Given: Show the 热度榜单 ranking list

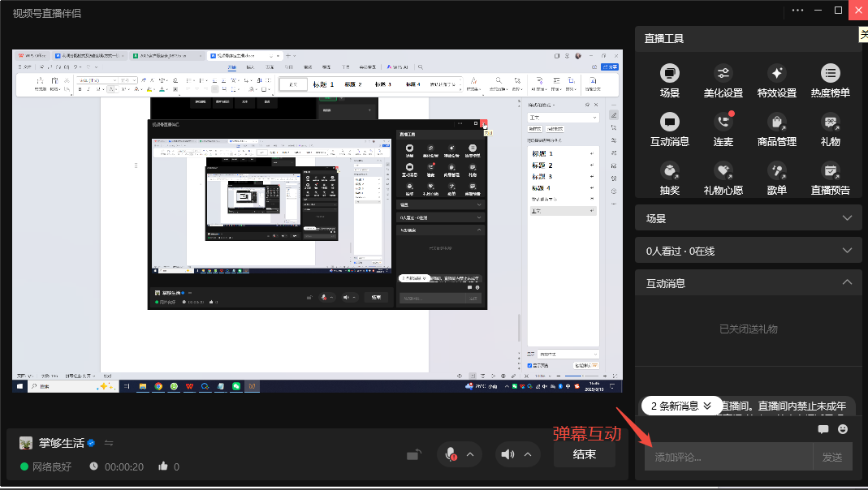Looking at the screenshot, I should pos(830,74).
